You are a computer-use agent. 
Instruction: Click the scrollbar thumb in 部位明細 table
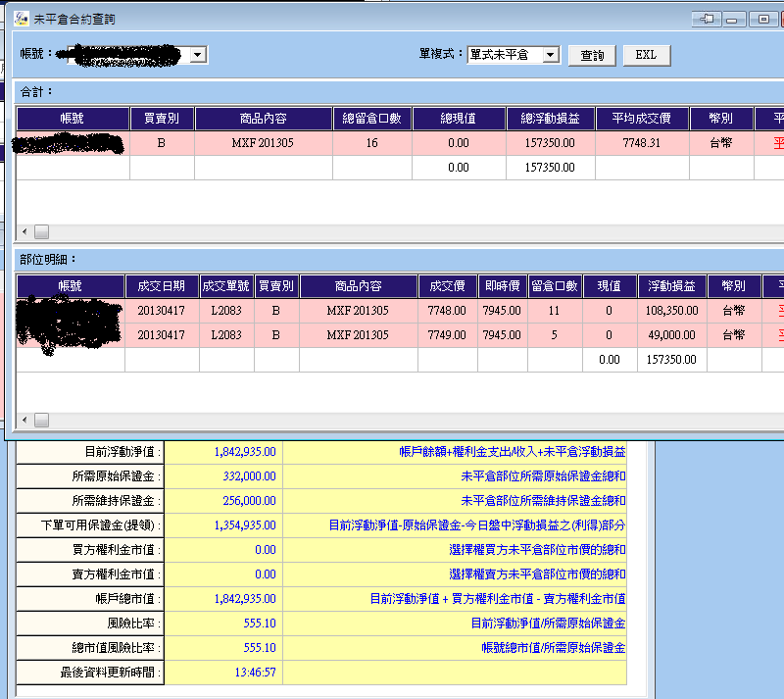point(41,420)
